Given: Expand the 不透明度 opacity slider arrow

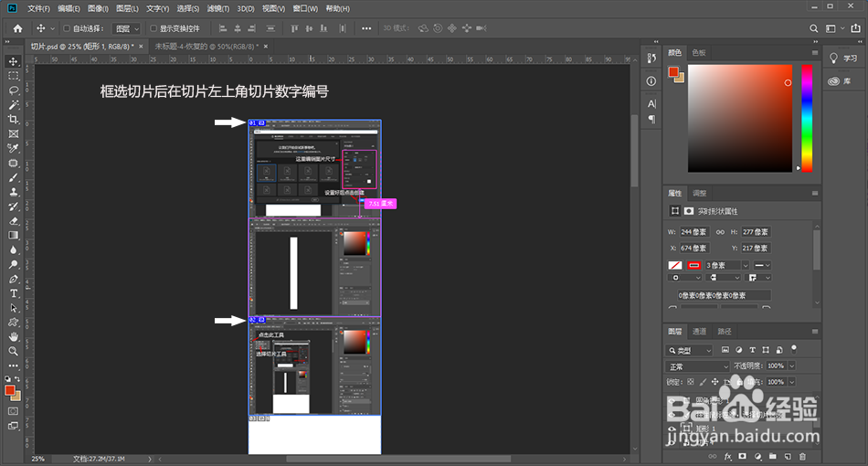Looking at the screenshot, I should (791, 365).
